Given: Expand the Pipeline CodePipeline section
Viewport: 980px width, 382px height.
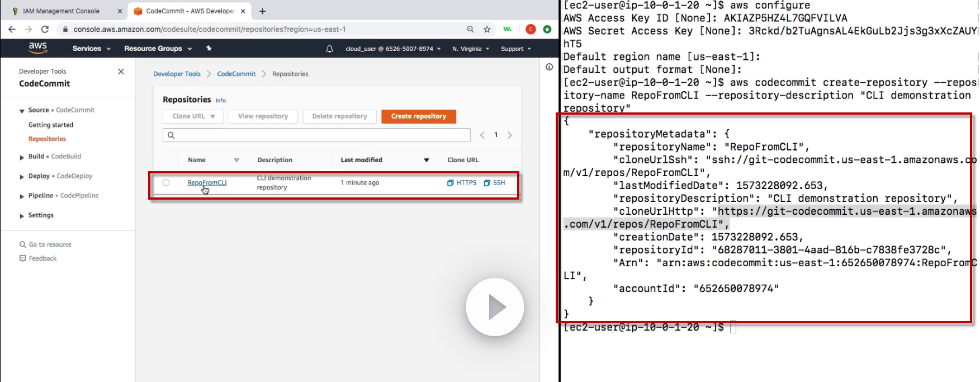Looking at the screenshot, I should (x=22, y=196).
